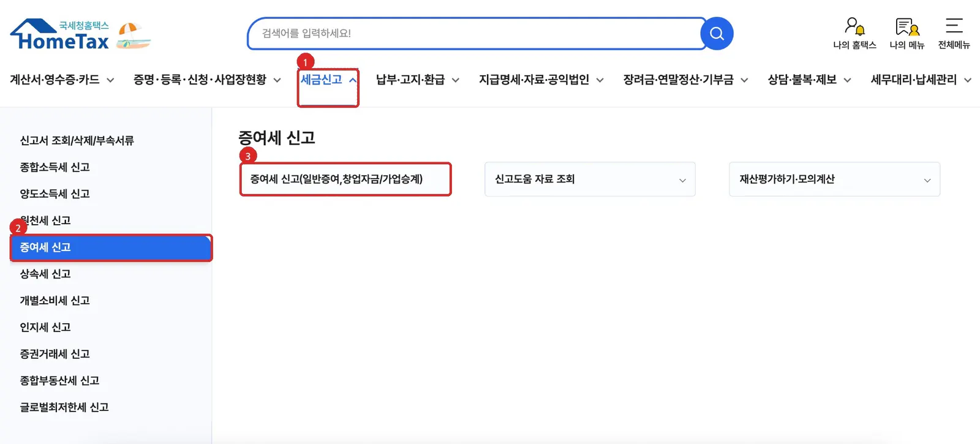This screenshot has height=444, width=980.
Task: Expand 신고도움 자료 조회 dropdown
Action: point(590,179)
